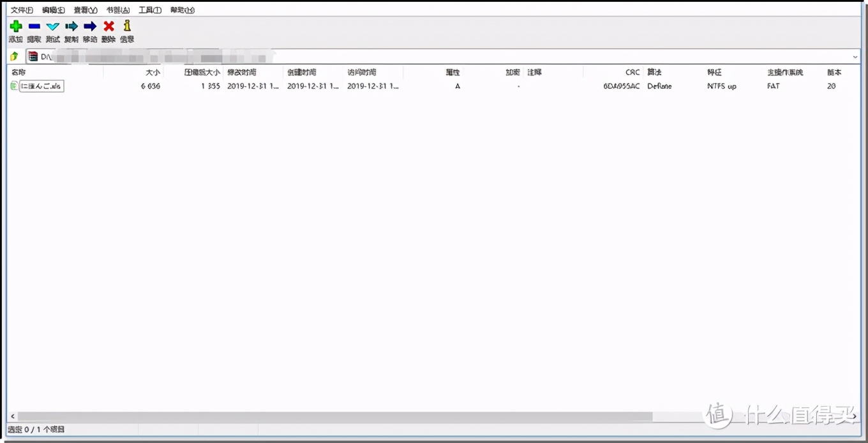Click the archive icon in the address bar
Screen dimensions: 868x443
[x=31, y=56]
